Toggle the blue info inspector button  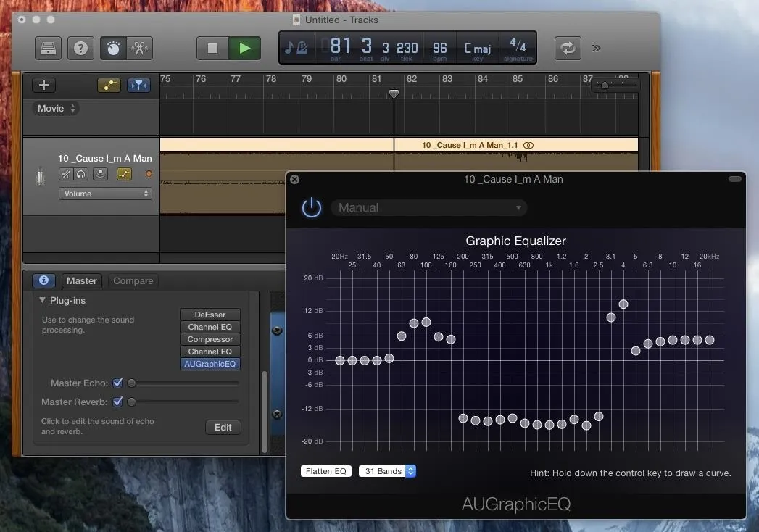tap(43, 280)
